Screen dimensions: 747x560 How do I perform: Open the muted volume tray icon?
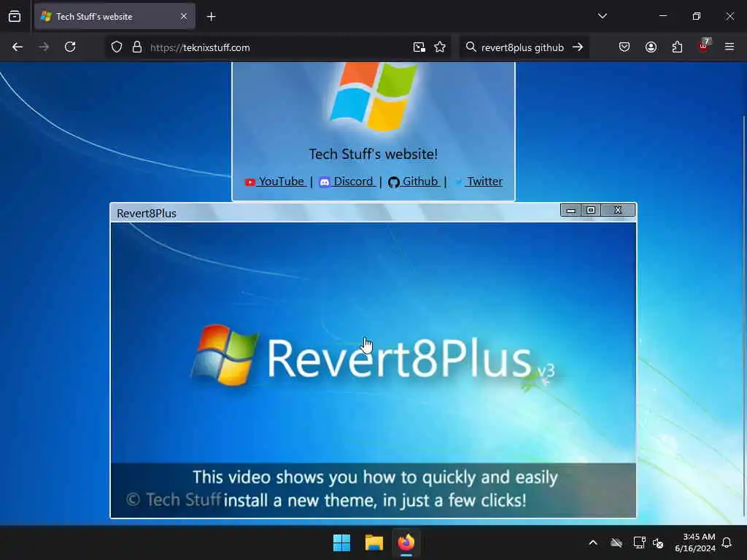pyautogui.click(x=658, y=542)
